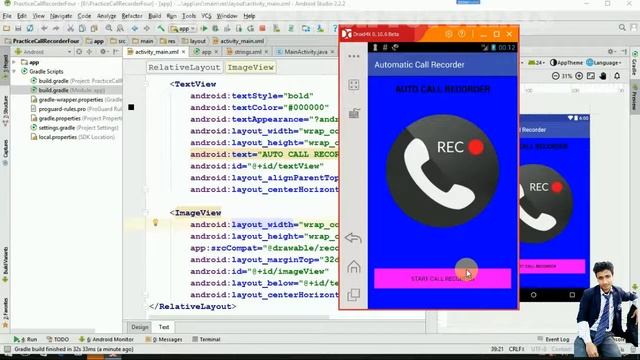Open the Android Monitor tool window
Viewport: 640px width, 360px height.
coord(106,339)
